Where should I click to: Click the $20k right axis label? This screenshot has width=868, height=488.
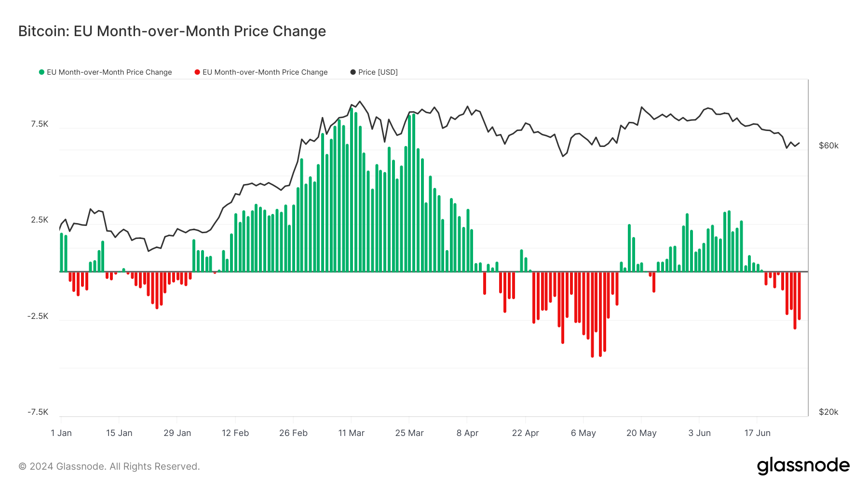point(828,412)
